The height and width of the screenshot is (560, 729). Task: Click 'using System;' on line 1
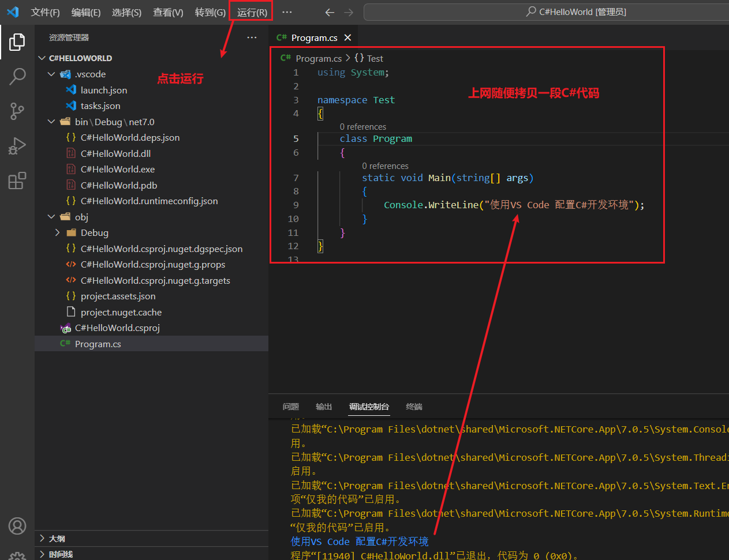(353, 73)
